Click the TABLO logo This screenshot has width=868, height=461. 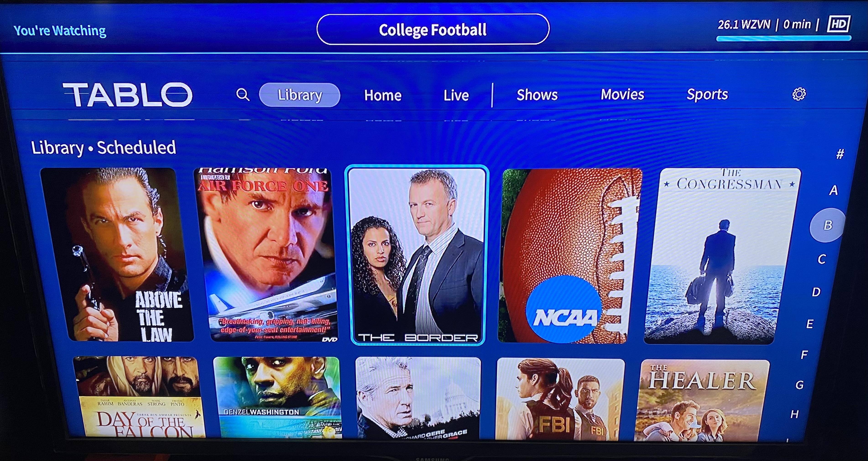[128, 95]
